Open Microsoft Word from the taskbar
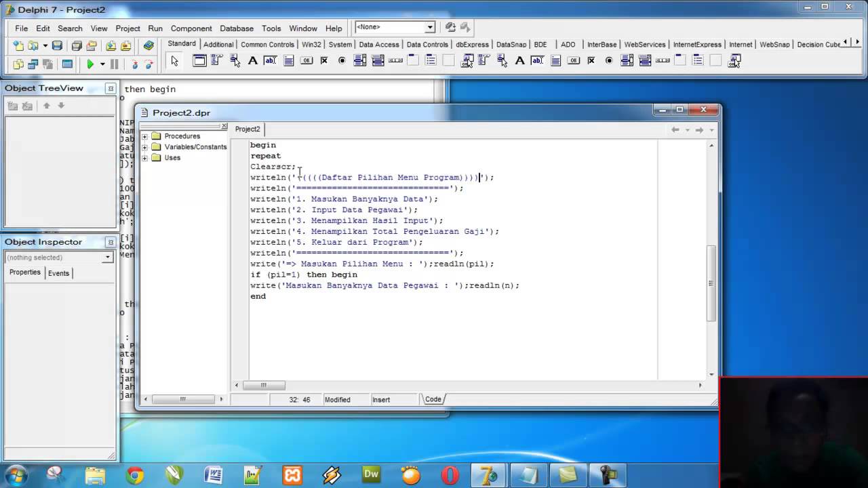Screen dimensions: 868x488 [x=214, y=475]
